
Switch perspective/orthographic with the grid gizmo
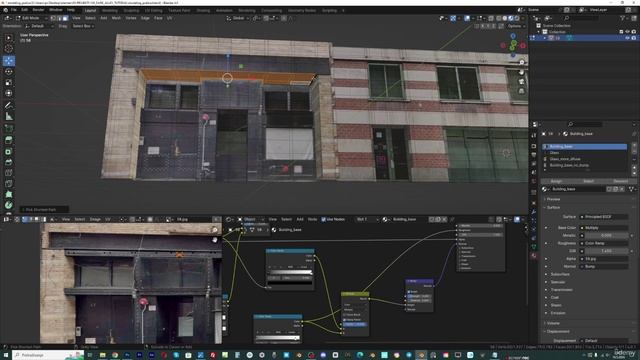(x=521, y=91)
